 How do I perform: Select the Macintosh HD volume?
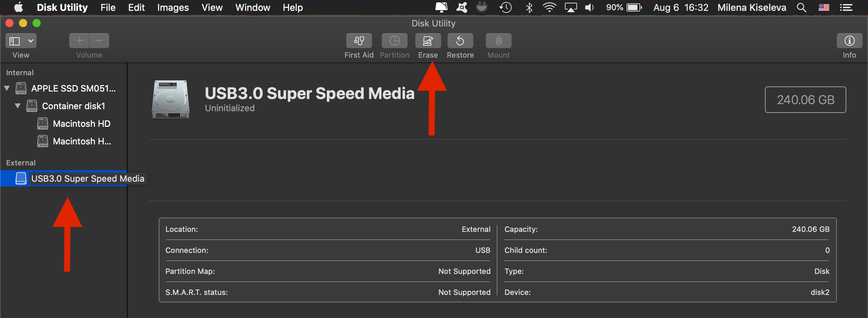coord(82,124)
